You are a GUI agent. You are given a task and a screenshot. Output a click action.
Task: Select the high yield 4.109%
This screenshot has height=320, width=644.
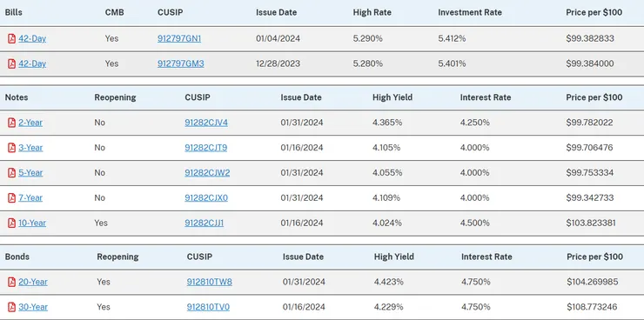[386, 197]
